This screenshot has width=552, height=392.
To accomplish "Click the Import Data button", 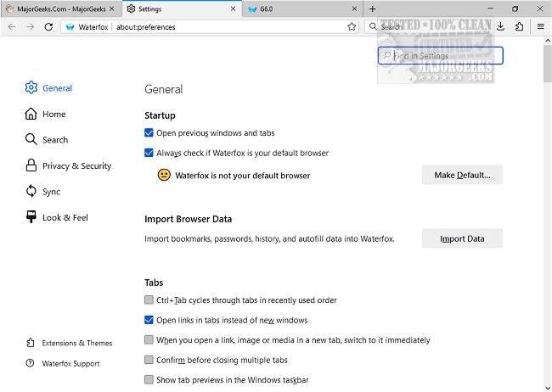I will [462, 238].
